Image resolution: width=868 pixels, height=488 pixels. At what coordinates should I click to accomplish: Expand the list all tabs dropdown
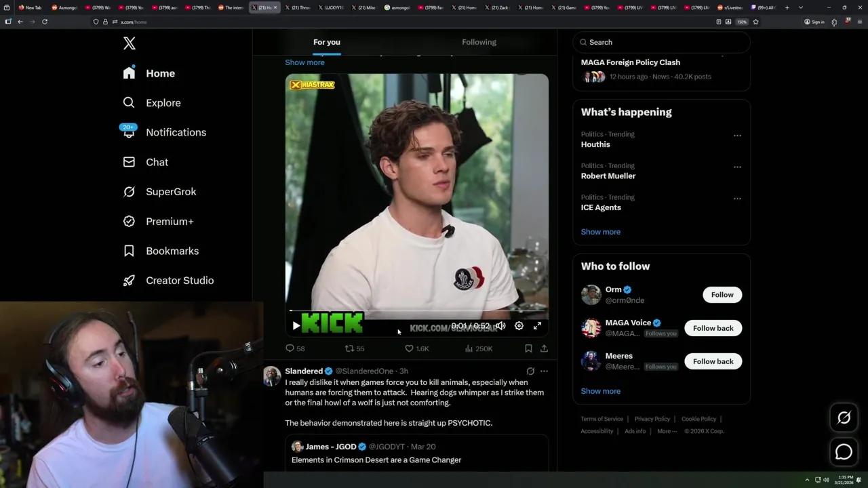coord(801,7)
